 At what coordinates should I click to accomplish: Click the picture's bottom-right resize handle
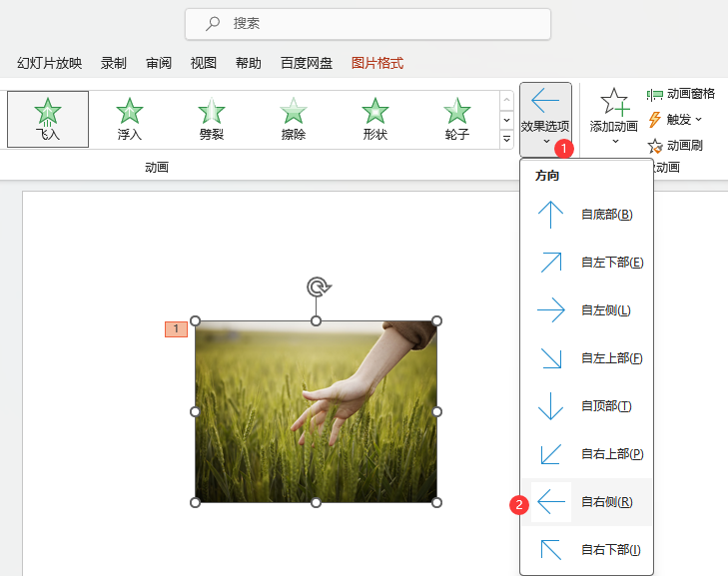(x=436, y=502)
